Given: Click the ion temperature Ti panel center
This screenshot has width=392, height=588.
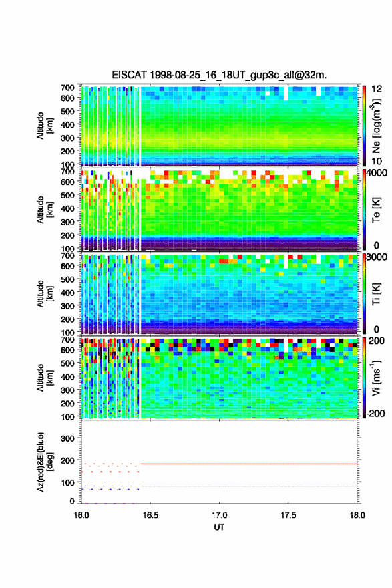Looking at the screenshot, I should click(219, 293).
